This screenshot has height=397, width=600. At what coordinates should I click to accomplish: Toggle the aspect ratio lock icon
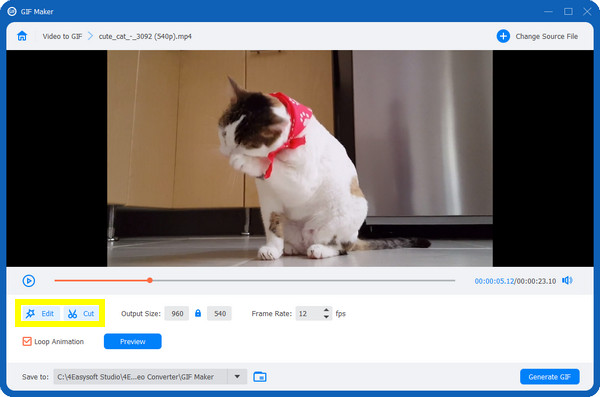coord(198,313)
